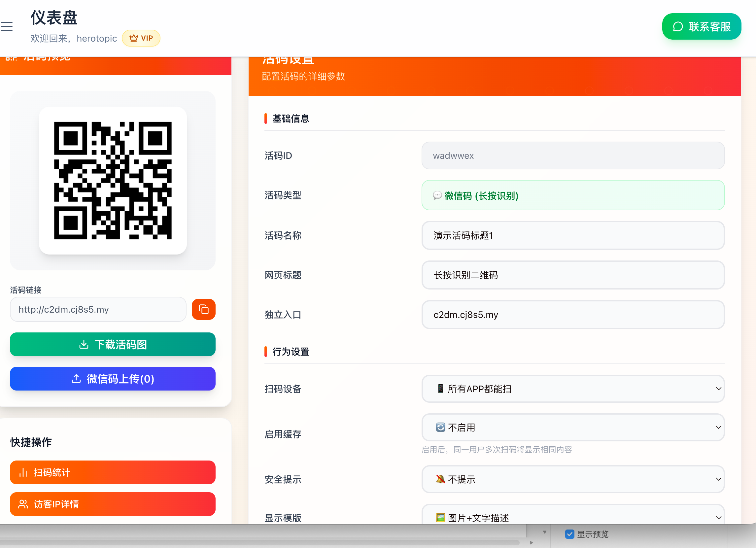756x548 pixels.
Task: Edit the 网页标题 field 长按识别二维码
Action: click(573, 275)
